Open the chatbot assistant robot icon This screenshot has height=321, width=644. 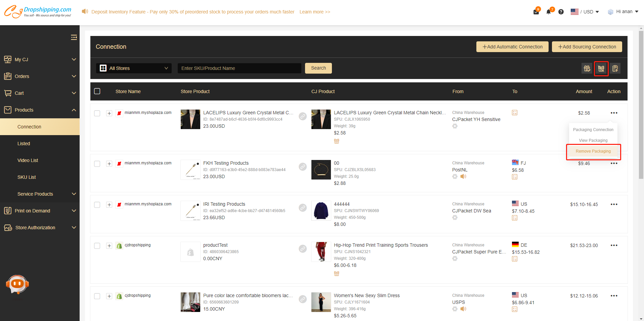pos(17,284)
